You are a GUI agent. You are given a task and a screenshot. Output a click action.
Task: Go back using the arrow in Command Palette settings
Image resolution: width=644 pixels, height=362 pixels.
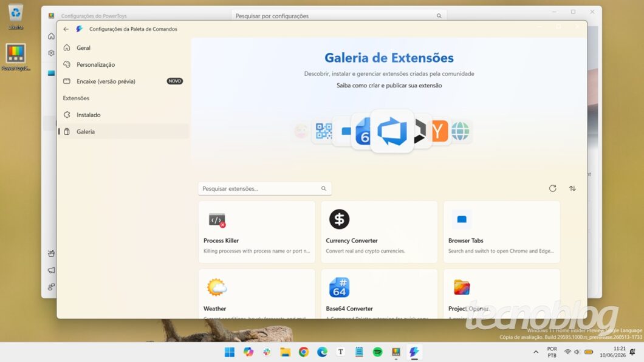pyautogui.click(x=66, y=29)
